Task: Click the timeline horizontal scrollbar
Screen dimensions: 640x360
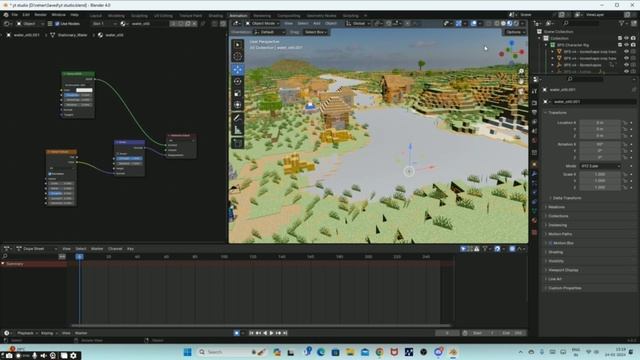Action: (261, 326)
